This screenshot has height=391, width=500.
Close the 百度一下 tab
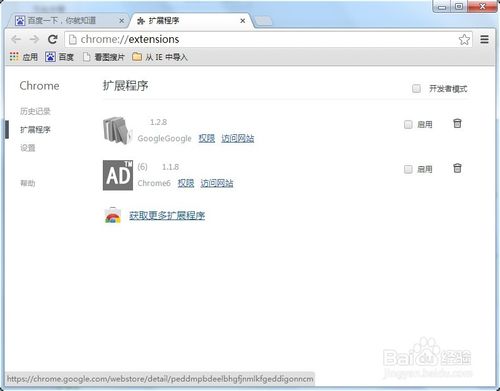click(x=122, y=21)
